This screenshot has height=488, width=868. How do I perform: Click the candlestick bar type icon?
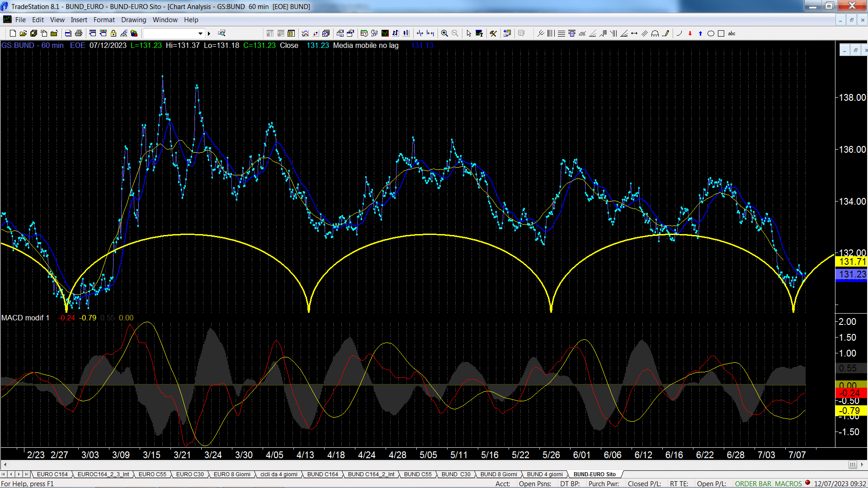(406, 33)
